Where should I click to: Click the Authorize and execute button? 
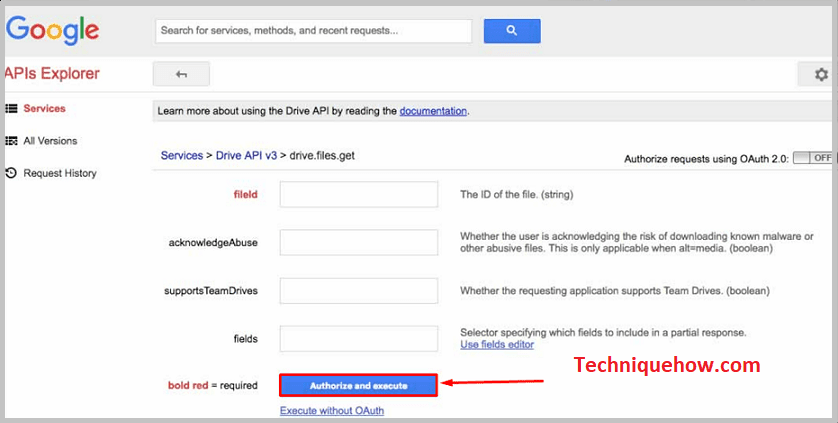pyautogui.click(x=359, y=386)
